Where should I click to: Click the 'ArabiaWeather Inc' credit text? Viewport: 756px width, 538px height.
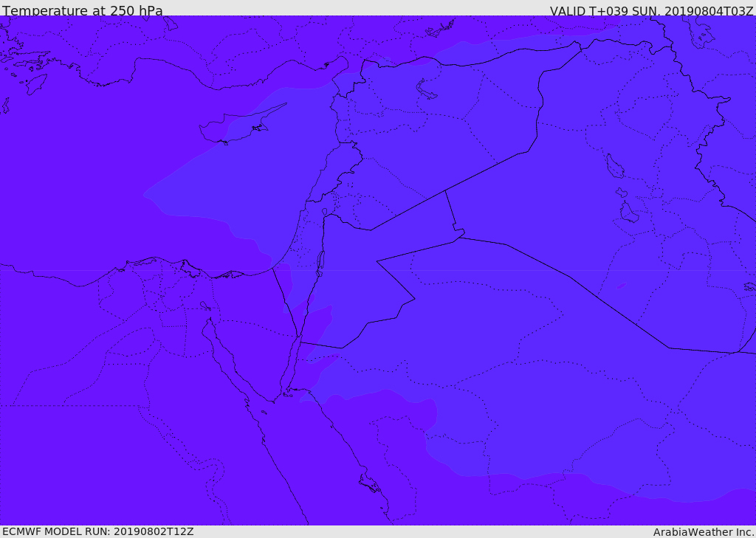pos(704,532)
